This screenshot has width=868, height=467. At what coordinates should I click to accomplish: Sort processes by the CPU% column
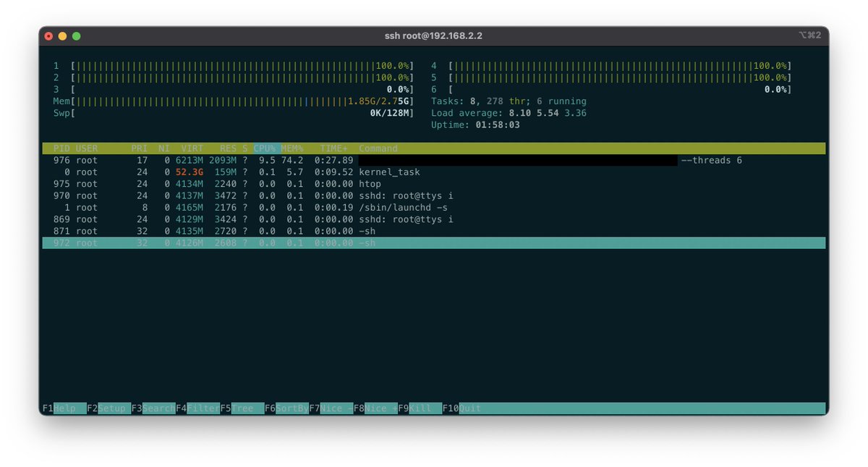pyautogui.click(x=264, y=148)
